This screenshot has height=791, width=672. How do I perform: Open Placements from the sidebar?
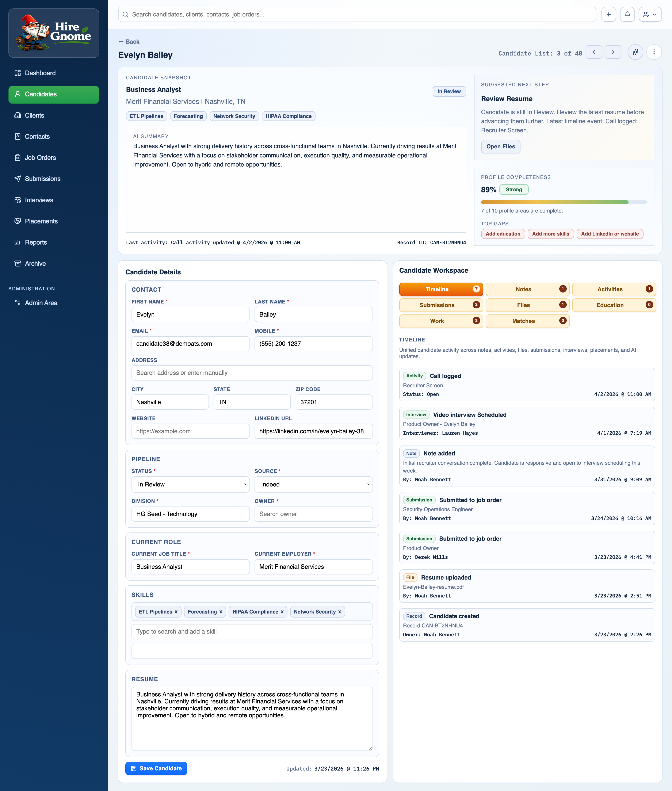click(41, 221)
